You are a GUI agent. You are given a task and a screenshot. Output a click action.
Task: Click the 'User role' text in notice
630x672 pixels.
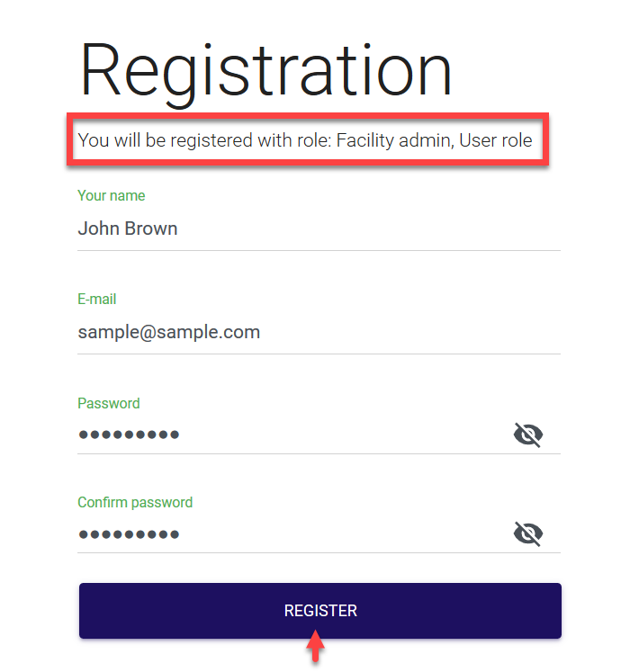tap(496, 140)
